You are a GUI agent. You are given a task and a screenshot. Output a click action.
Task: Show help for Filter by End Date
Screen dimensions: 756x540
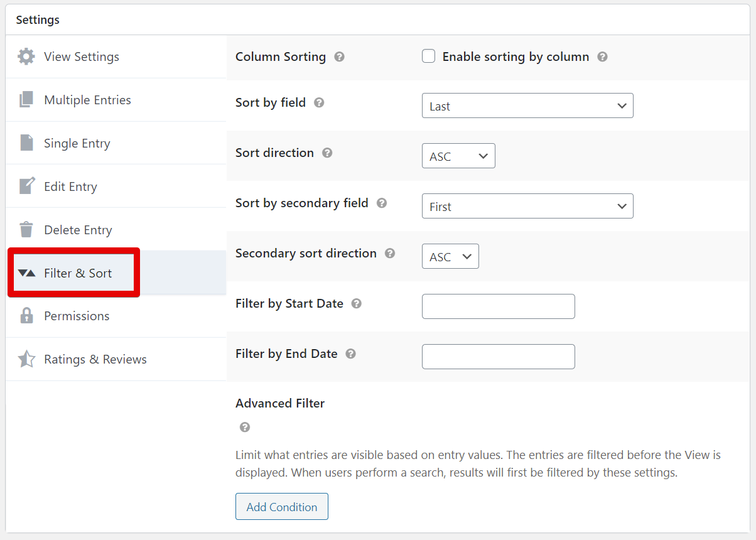point(351,354)
